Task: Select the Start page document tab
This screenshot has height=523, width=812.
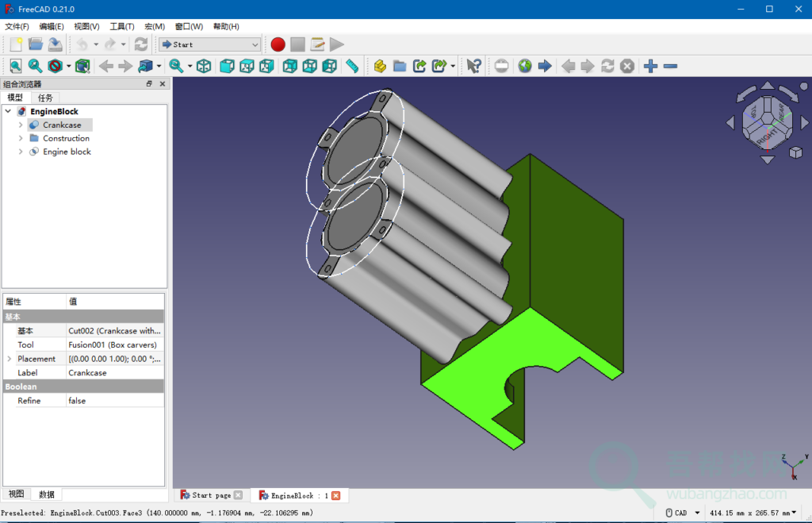Action: click(211, 495)
